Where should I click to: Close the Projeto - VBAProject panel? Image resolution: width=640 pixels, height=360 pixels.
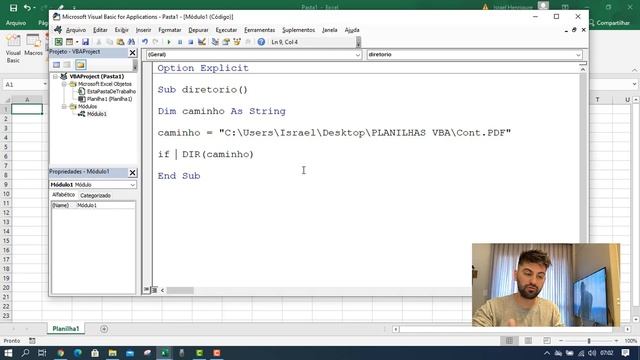pos(133,53)
